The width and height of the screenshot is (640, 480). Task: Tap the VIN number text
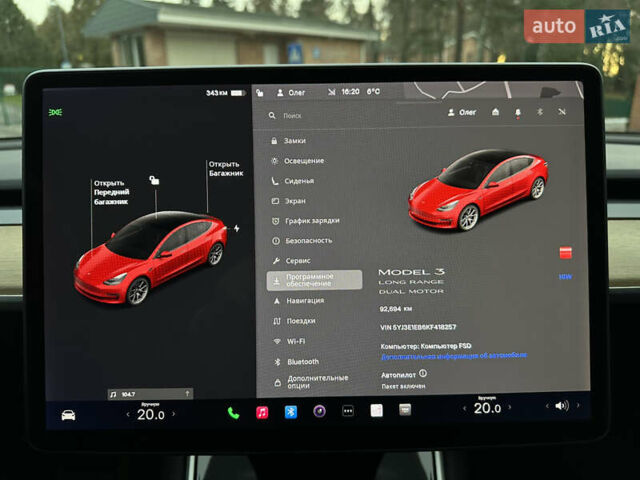click(418, 327)
